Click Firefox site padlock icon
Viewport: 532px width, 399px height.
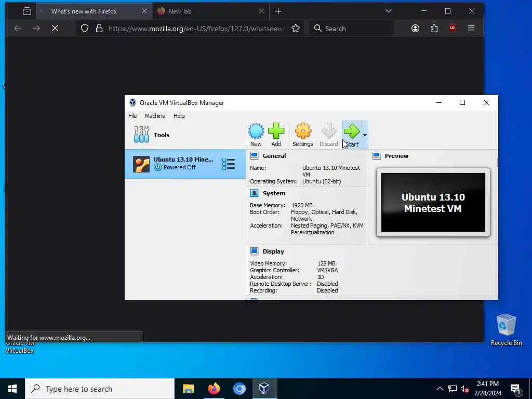(99, 29)
